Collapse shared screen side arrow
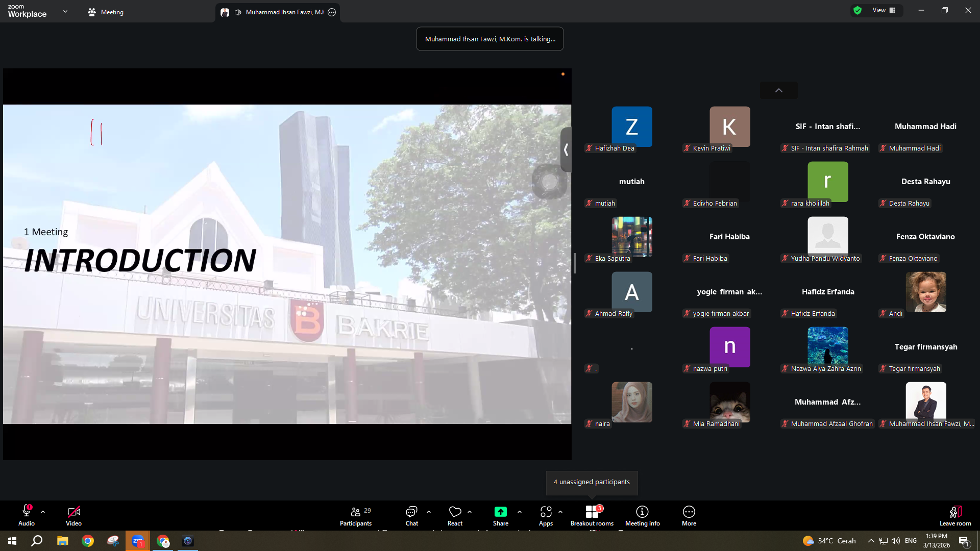Image resolution: width=980 pixels, height=551 pixels. [x=566, y=149]
